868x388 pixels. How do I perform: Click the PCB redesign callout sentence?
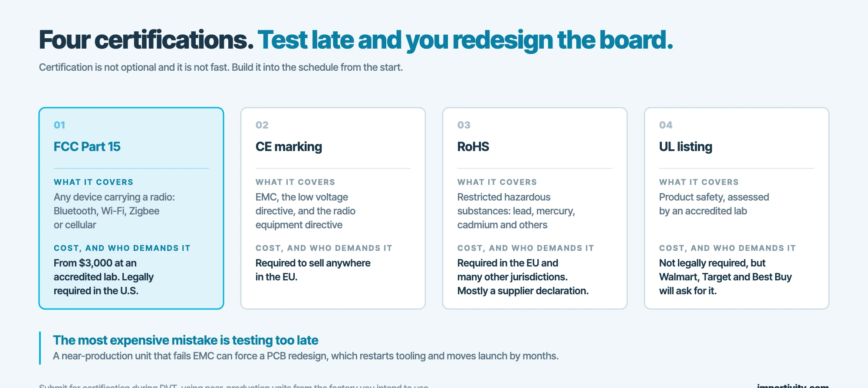[306, 356]
